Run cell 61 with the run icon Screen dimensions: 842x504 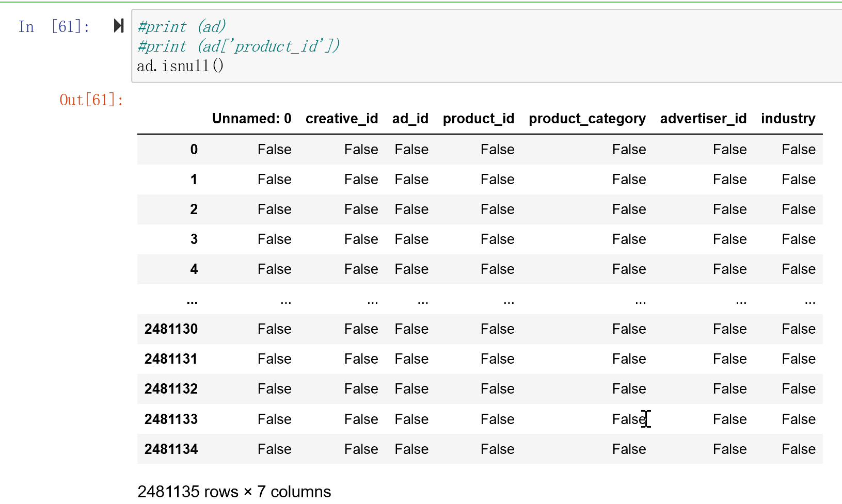[119, 26]
